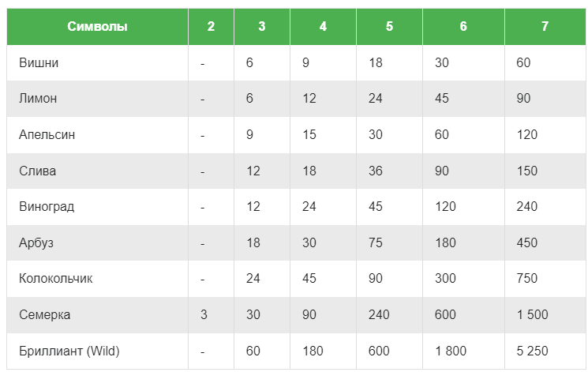This screenshot has height=372, width=588.
Task: Select the 750 payout for Колокольчик
Action: pos(527,278)
